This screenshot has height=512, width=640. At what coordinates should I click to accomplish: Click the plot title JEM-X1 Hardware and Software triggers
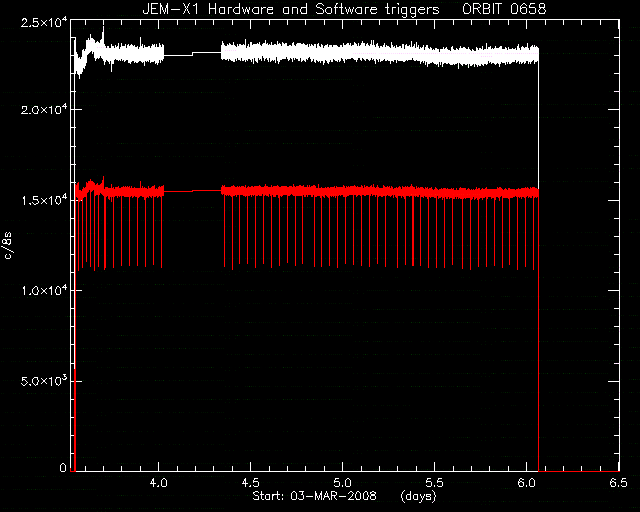pos(291,9)
